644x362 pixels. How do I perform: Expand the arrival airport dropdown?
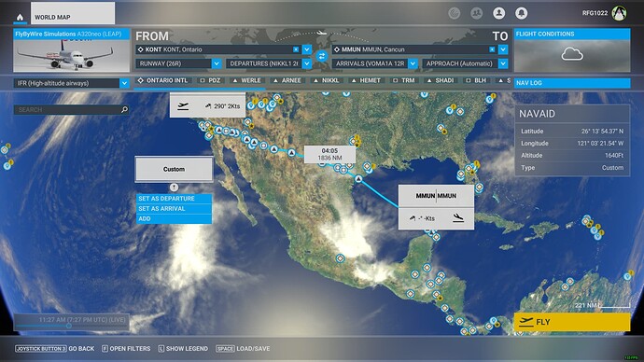click(503, 49)
